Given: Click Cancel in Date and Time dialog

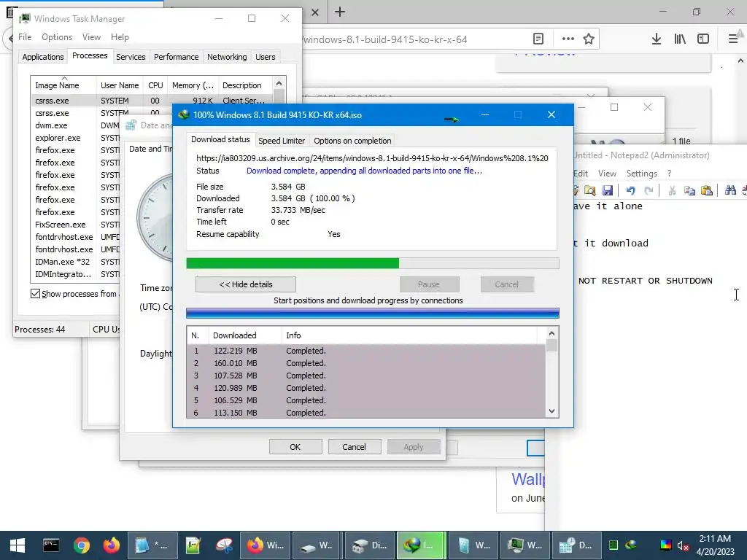Looking at the screenshot, I should click(x=354, y=447).
